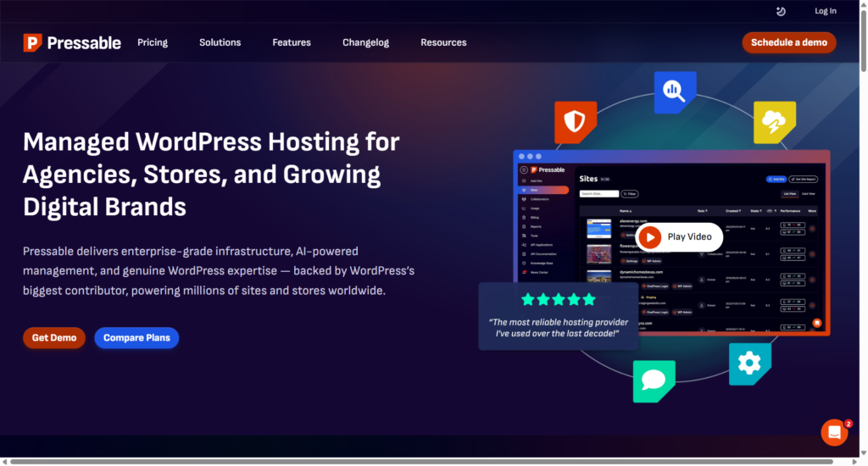Image resolution: width=868 pixels, height=466 pixels.
Task: Open the Solutions navigation menu
Action: pyautogui.click(x=220, y=42)
